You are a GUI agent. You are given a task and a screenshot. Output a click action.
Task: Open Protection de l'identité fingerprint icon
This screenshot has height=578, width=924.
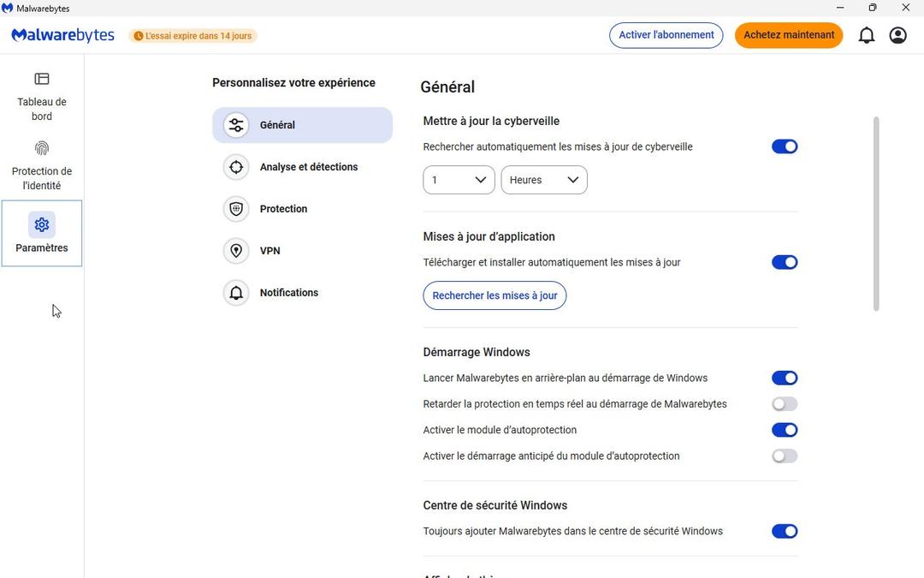42,148
